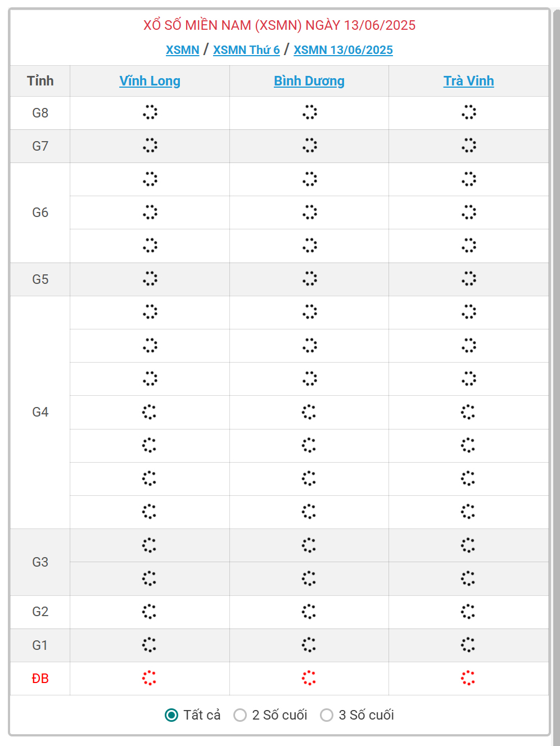Click the page title XỔ SỐ MIỀN NAM heading
Viewport: 560px width, 746px height.
(x=279, y=25)
